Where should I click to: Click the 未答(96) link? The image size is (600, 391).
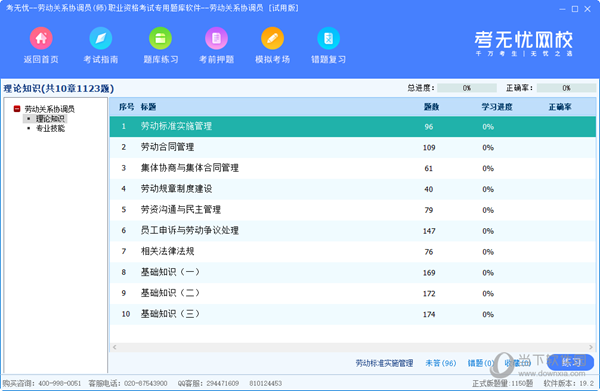point(440,363)
